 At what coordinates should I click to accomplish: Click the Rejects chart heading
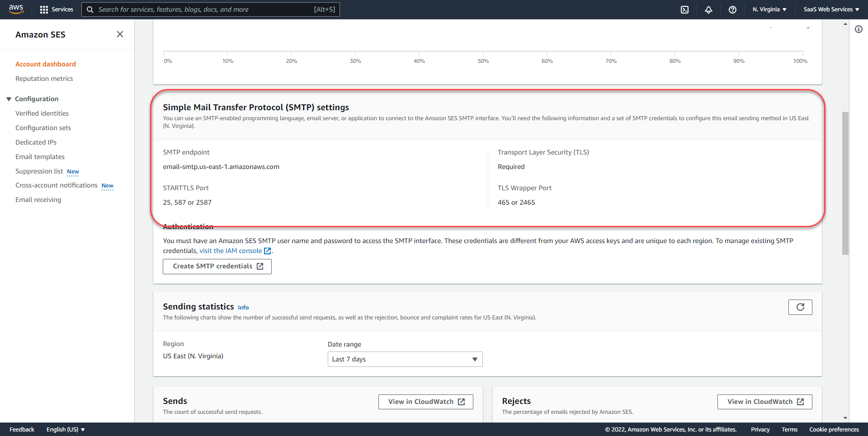516,401
